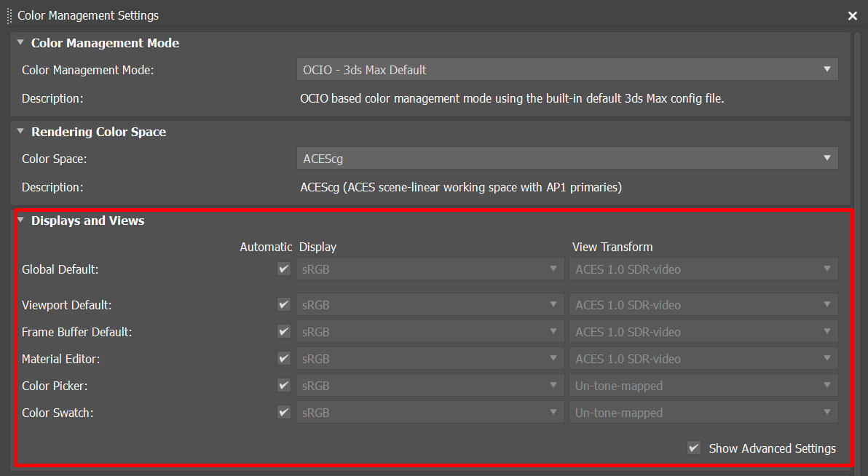This screenshot has height=476, width=868.
Task: Uncheck the Color Picker automatic checkbox
Action: pos(284,386)
